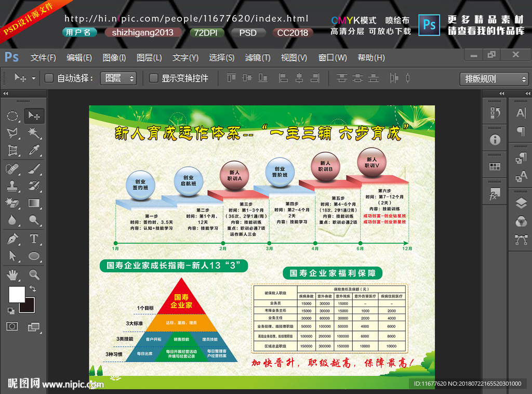
Task: Select the Move tool in toolbox
Action: [34, 116]
